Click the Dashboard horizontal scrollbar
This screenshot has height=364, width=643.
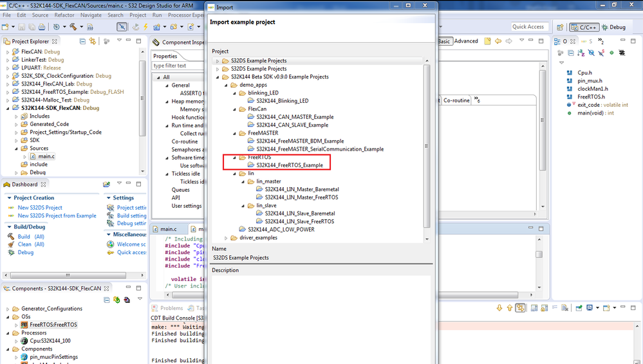point(68,275)
